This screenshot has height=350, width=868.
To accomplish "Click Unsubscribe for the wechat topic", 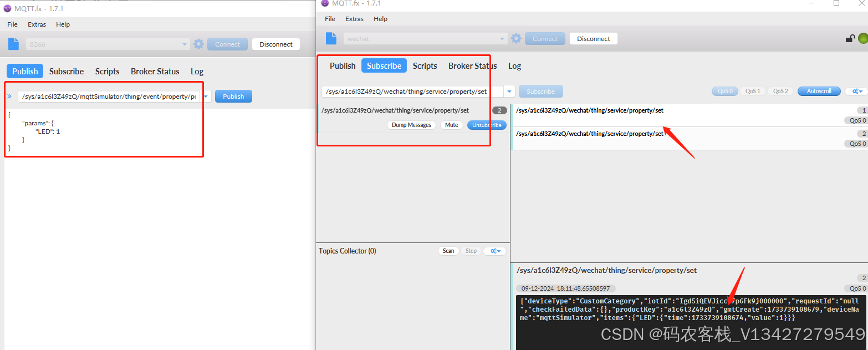I will point(487,125).
